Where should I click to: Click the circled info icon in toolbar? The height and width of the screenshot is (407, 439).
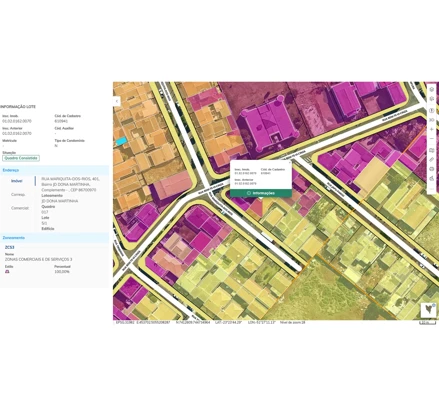tap(432, 110)
